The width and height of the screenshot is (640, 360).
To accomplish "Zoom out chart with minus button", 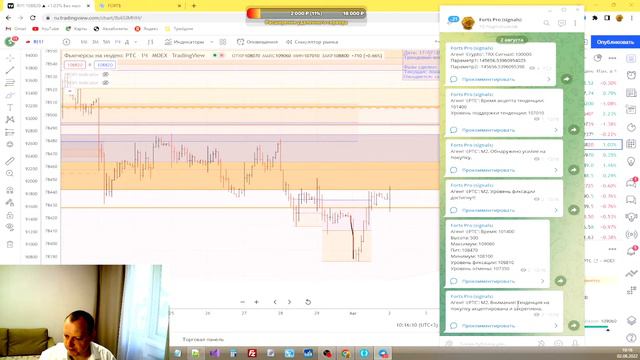I will pos(242,302).
